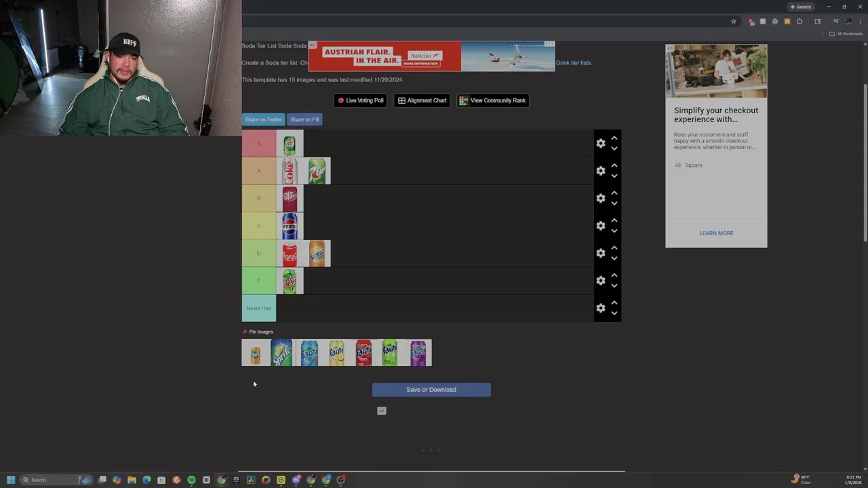Image resolution: width=868 pixels, height=488 pixels.
Task: Click the pink S tier label
Action: click(x=259, y=143)
